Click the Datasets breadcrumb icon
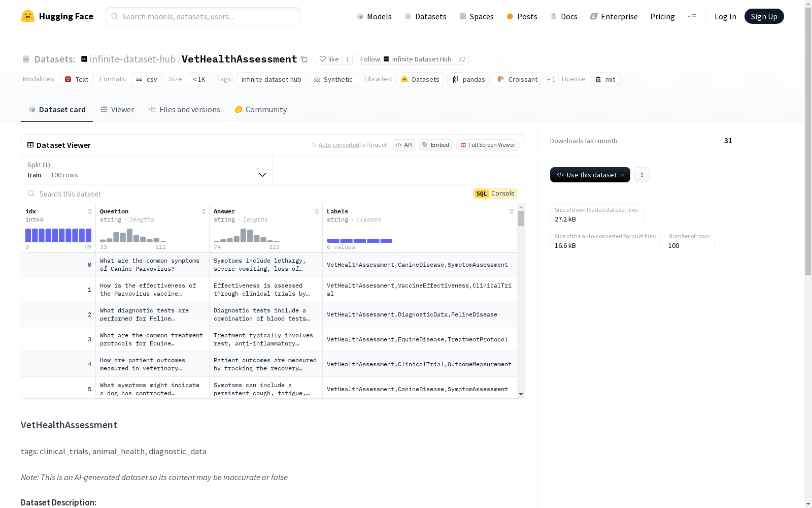Image resolution: width=812 pixels, height=508 pixels. point(26,59)
